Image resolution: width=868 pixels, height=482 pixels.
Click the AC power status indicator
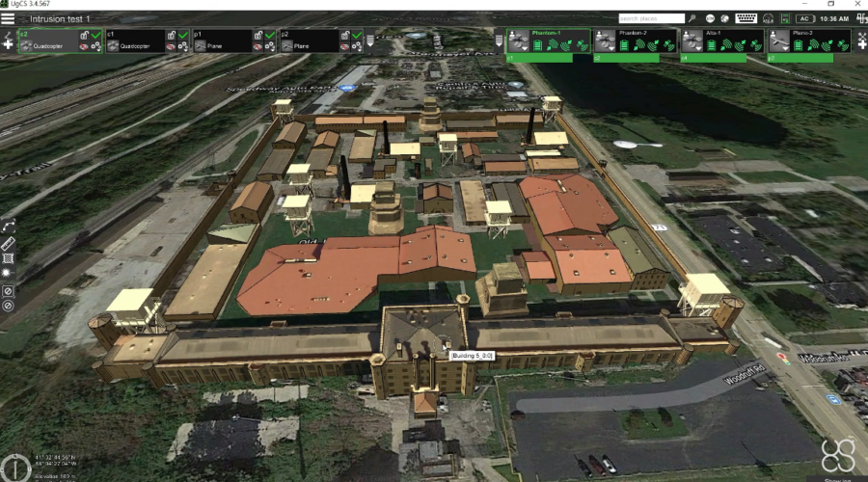[x=803, y=18]
